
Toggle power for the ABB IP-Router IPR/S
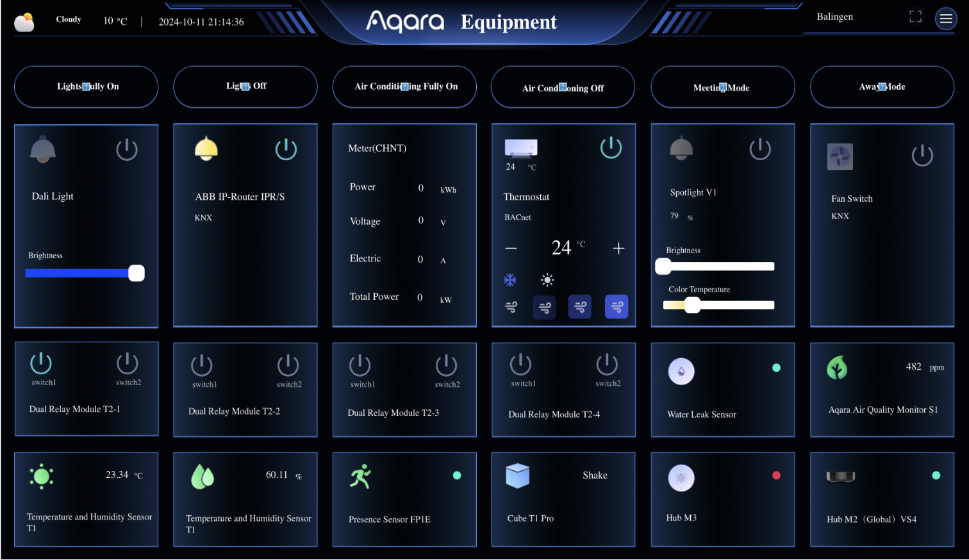point(286,149)
